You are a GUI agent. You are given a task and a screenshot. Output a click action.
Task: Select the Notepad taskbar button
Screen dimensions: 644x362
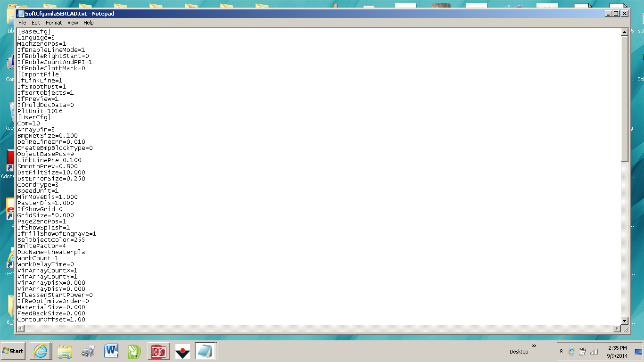206,351
